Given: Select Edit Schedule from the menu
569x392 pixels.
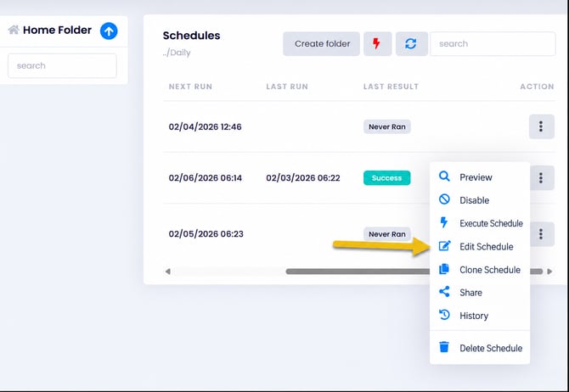Looking at the screenshot, I should tap(480, 247).
